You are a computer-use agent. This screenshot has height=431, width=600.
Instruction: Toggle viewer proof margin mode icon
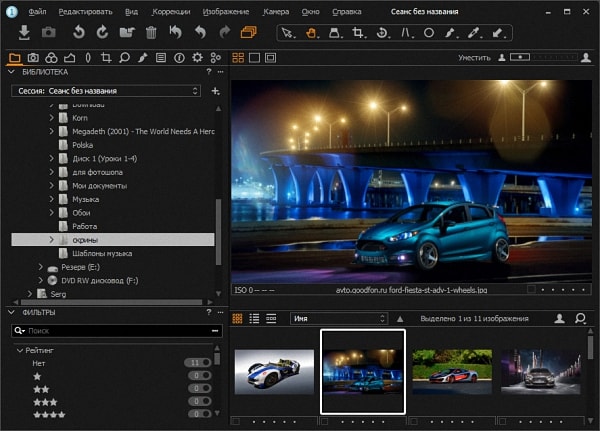point(271,58)
